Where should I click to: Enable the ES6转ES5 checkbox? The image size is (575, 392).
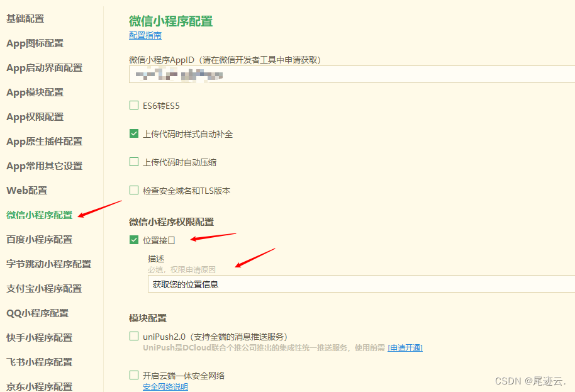click(134, 106)
